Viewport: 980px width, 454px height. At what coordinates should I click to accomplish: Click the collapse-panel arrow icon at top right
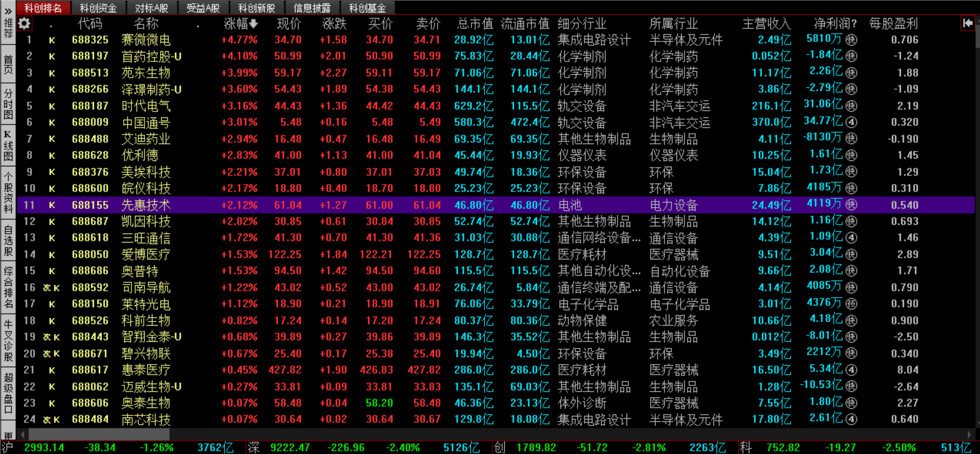968,23
